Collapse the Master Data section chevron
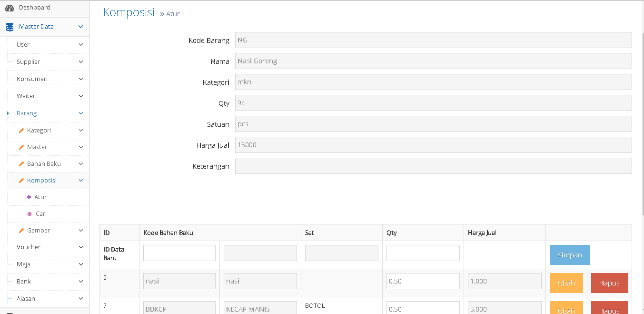 click(x=81, y=27)
